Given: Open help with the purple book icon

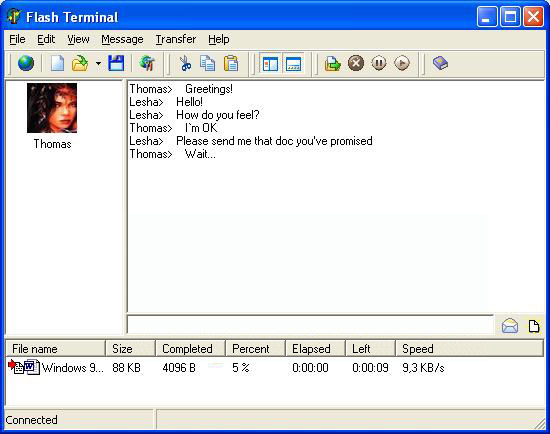Looking at the screenshot, I should click(x=440, y=64).
